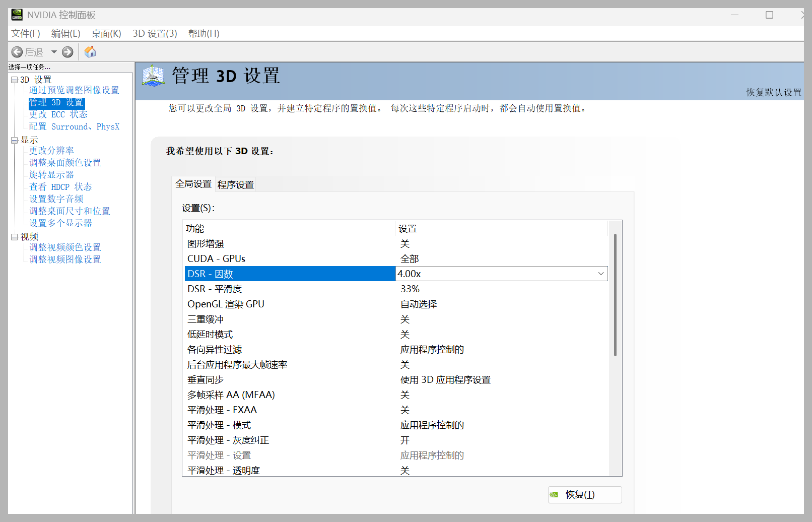This screenshot has width=812, height=522.
Task: Collapse the 显示 tree node
Action: pos(15,140)
